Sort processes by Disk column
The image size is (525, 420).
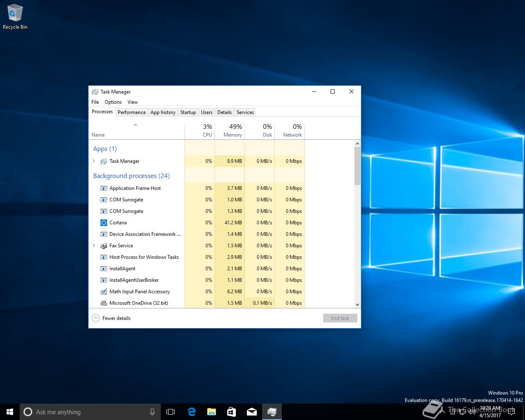point(260,130)
